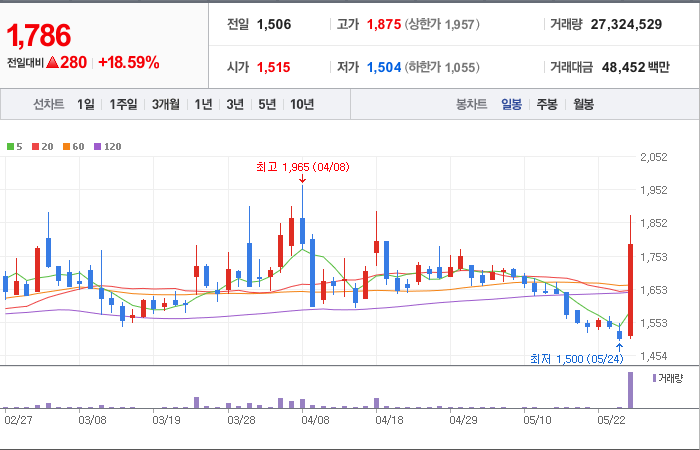Show the 1년 line chart
The image size is (700, 450).
[x=203, y=104]
